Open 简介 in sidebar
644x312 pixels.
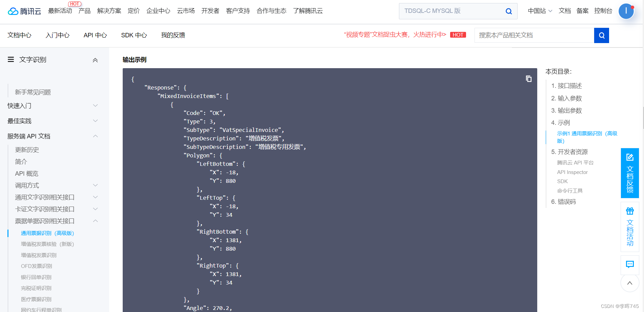click(x=21, y=162)
